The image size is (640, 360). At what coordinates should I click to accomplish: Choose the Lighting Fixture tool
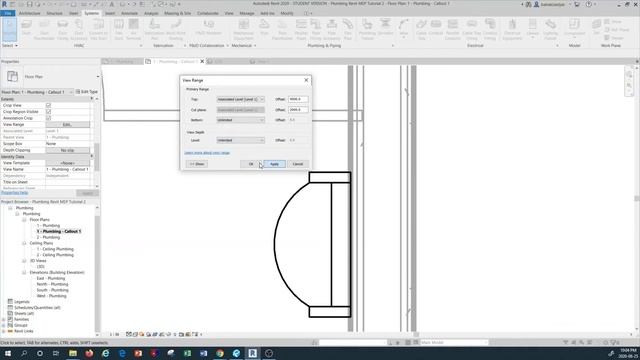click(551, 29)
